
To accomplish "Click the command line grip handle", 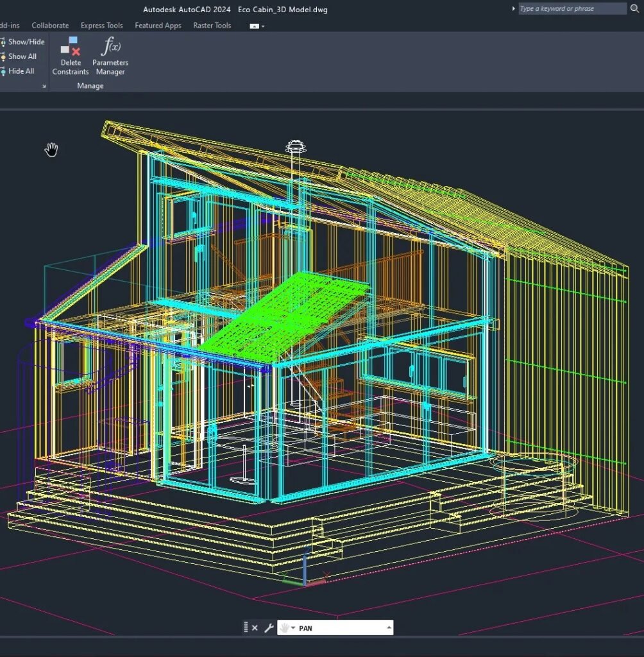I will point(246,628).
